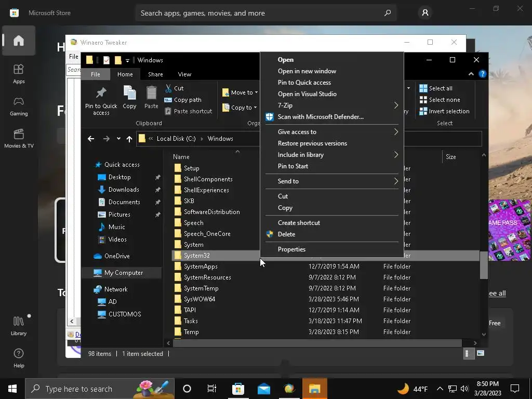Open File menu in Winaero Tweaker
Image resolution: width=532 pixels, height=399 pixels.
(x=74, y=56)
